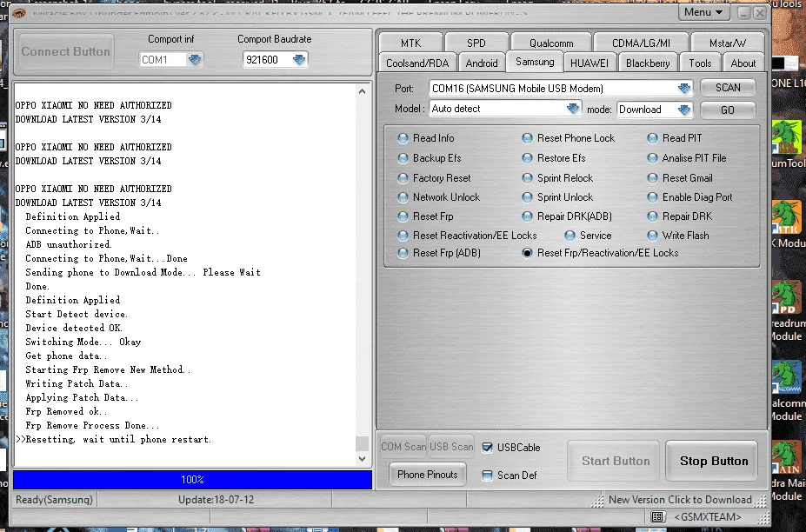806x532 pixels.
Task: Click the USB Scan button
Action: coord(451,447)
